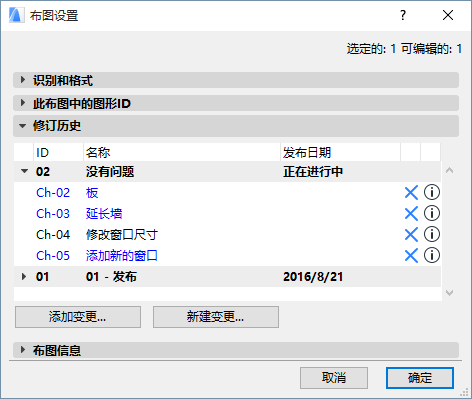Click the 正在进行中 status cell
472x399 pixels.
313,172
